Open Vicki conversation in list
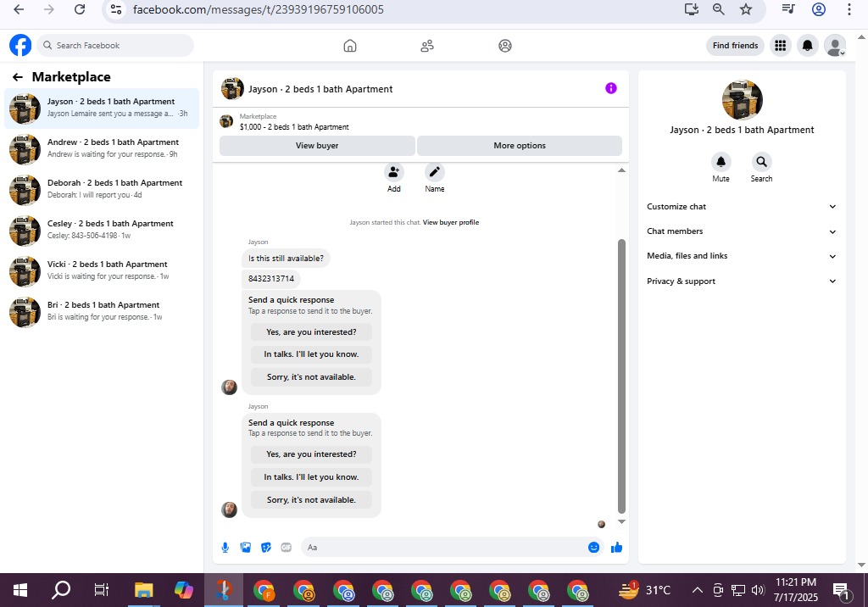868x607 pixels. coord(102,270)
